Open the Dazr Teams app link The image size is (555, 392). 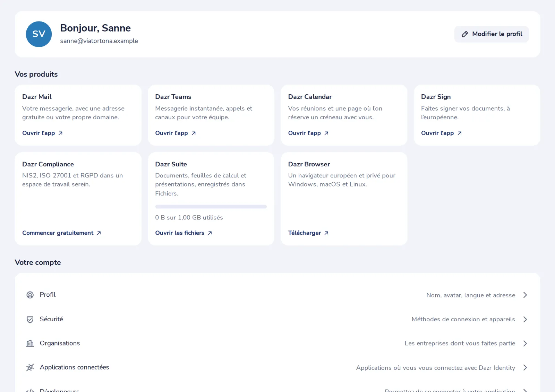[x=176, y=133]
